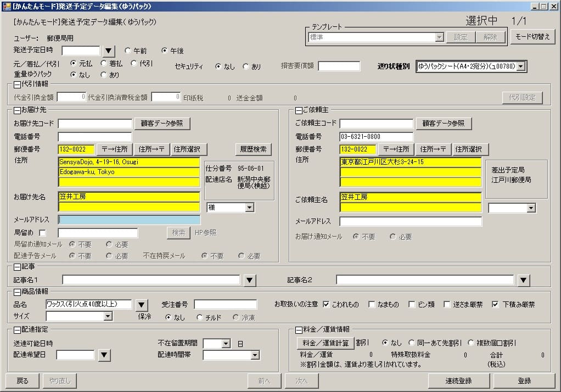
Task: Open the 記事名1 dropdown arrow
Action: click(250, 281)
